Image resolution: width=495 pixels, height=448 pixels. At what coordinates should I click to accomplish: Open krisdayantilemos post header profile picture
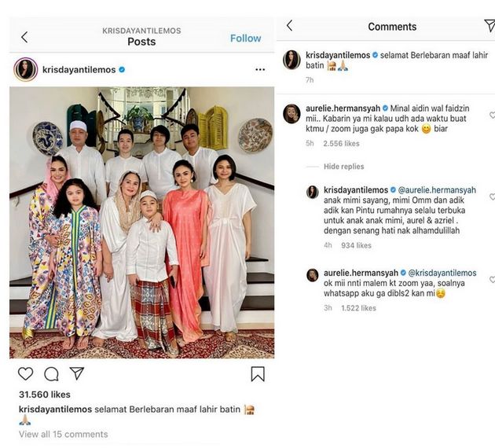(26, 69)
